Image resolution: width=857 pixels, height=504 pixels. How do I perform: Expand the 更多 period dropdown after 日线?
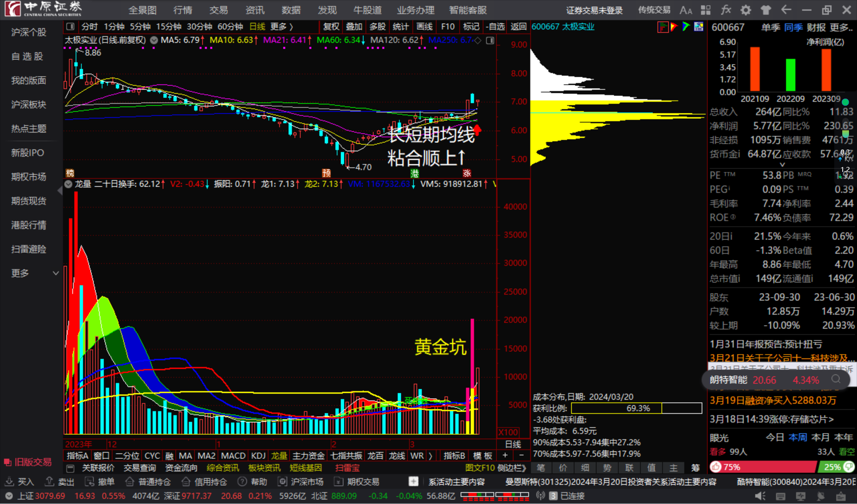pos(282,27)
